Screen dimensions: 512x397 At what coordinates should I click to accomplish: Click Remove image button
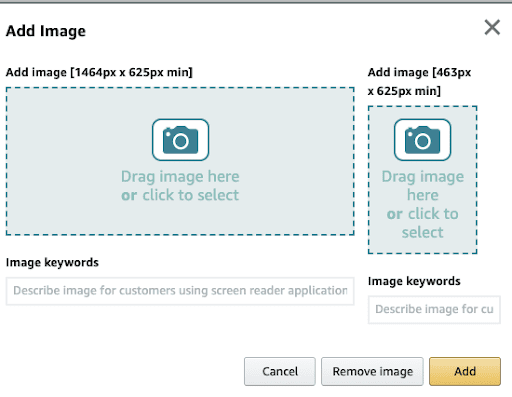(x=372, y=371)
